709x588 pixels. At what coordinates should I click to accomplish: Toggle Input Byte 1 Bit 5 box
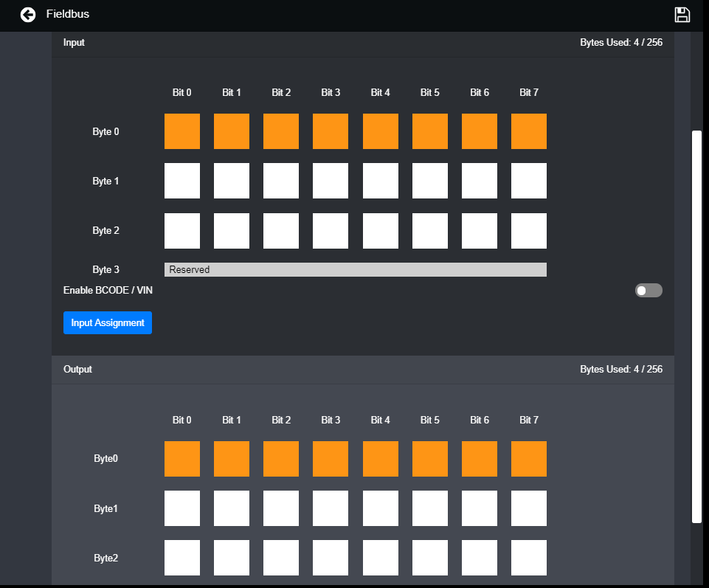click(430, 181)
